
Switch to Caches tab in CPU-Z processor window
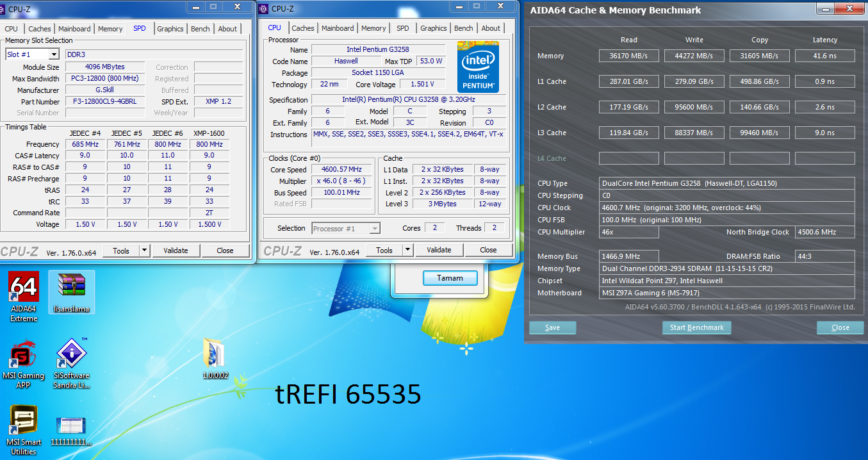303,28
